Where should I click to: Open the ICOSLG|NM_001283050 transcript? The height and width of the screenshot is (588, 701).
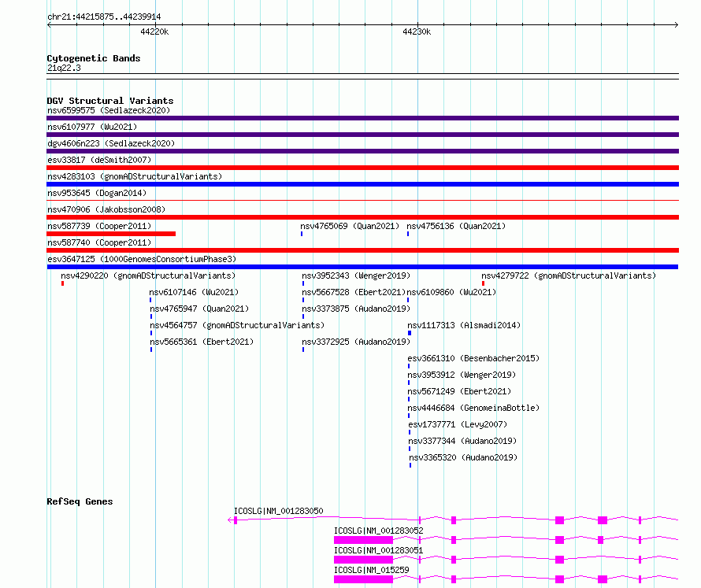(x=279, y=511)
